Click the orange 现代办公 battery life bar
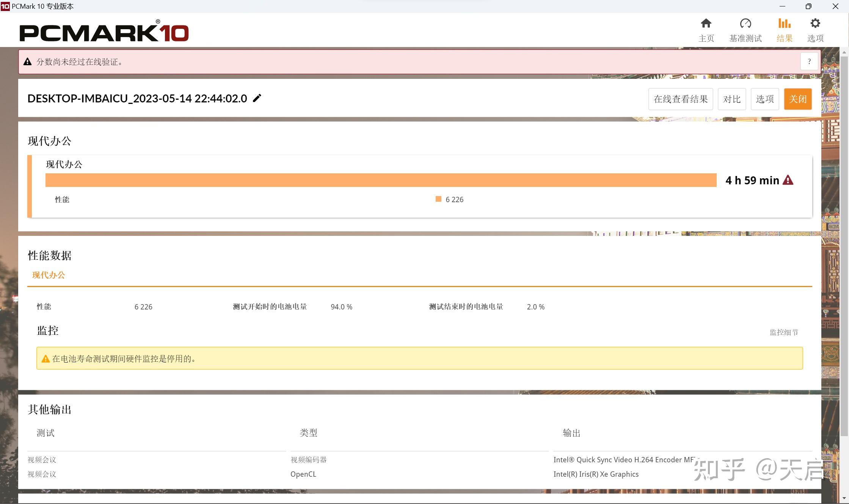The image size is (849, 504). 381,180
